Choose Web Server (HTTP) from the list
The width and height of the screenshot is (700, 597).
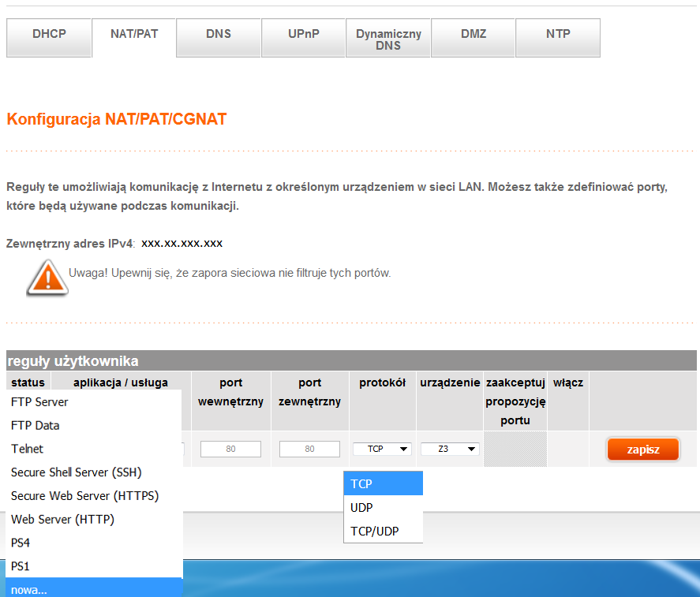64,519
